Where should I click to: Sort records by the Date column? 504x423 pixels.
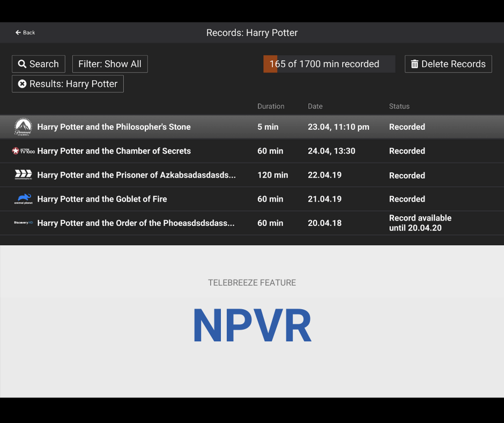point(315,106)
